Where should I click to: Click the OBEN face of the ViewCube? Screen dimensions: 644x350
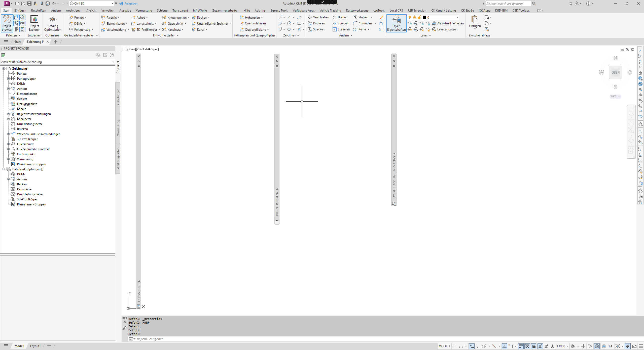[615, 72]
